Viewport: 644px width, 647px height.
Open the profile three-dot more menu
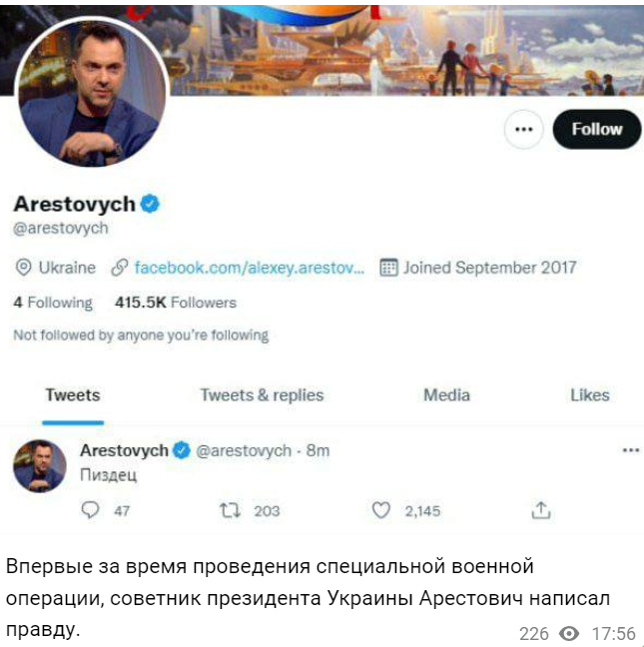point(524,130)
